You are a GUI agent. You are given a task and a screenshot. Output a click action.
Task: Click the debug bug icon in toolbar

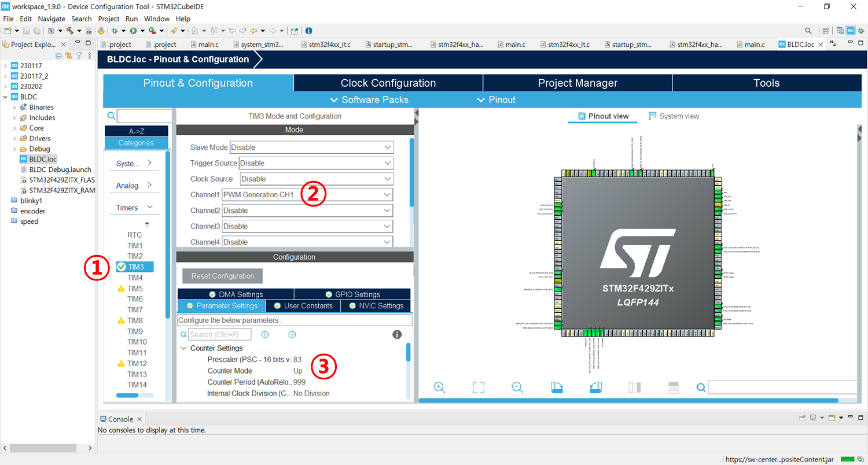[115, 31]
